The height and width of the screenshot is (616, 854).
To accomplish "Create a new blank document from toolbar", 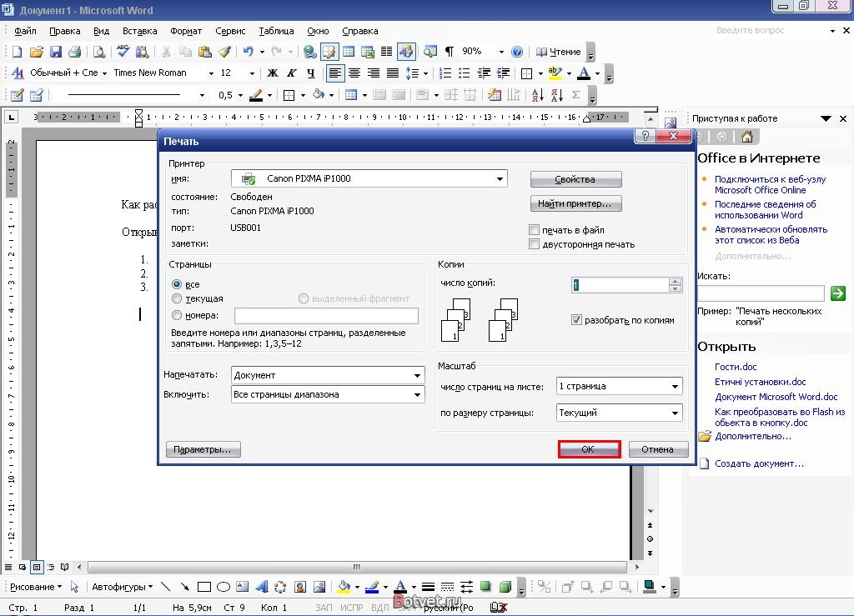I will (x=17, y=52).
